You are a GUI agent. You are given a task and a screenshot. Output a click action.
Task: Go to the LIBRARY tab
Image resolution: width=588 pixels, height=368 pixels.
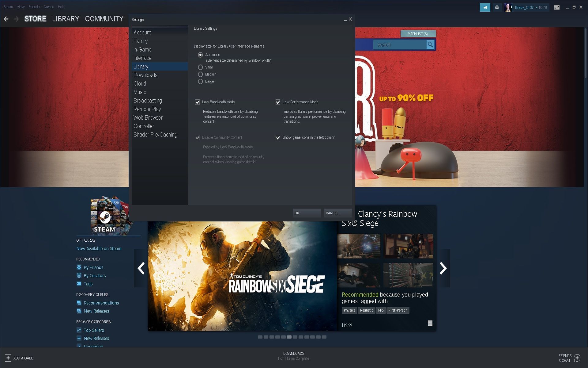tap(66, 19)
